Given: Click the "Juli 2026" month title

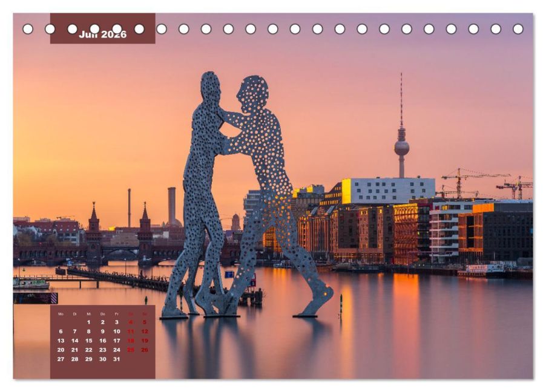Looking at the screenshot, I should click(103, 34).
